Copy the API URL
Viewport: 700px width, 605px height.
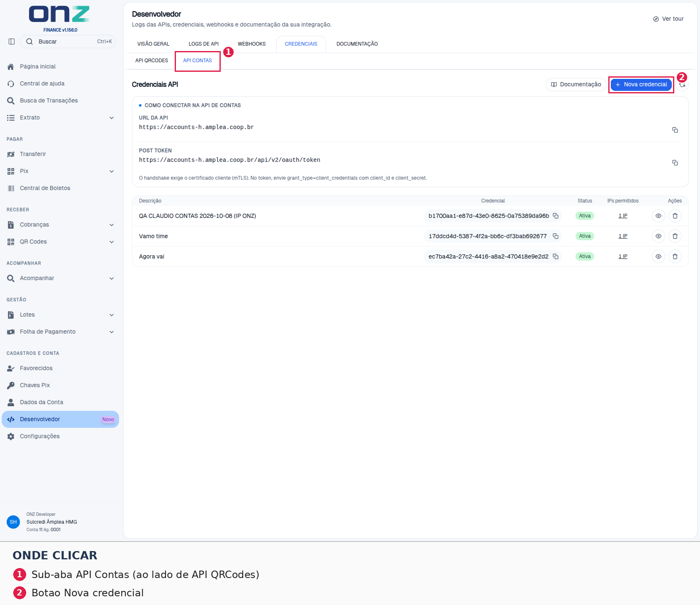point(675,130)
